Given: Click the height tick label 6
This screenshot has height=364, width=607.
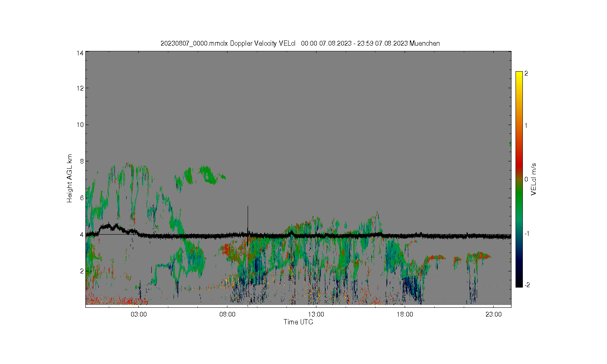Looking at the screenshot, I should (82, 198).
